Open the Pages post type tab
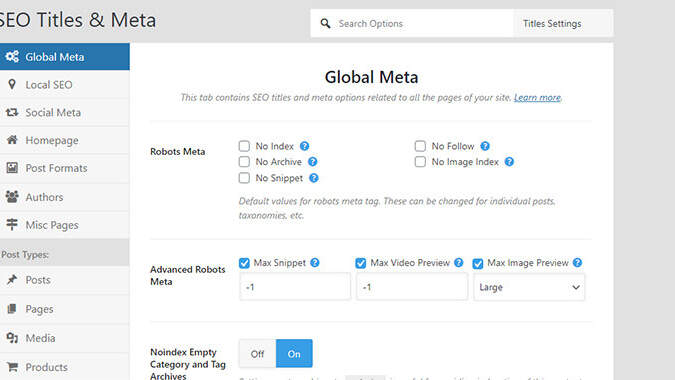 pos(65,309)
